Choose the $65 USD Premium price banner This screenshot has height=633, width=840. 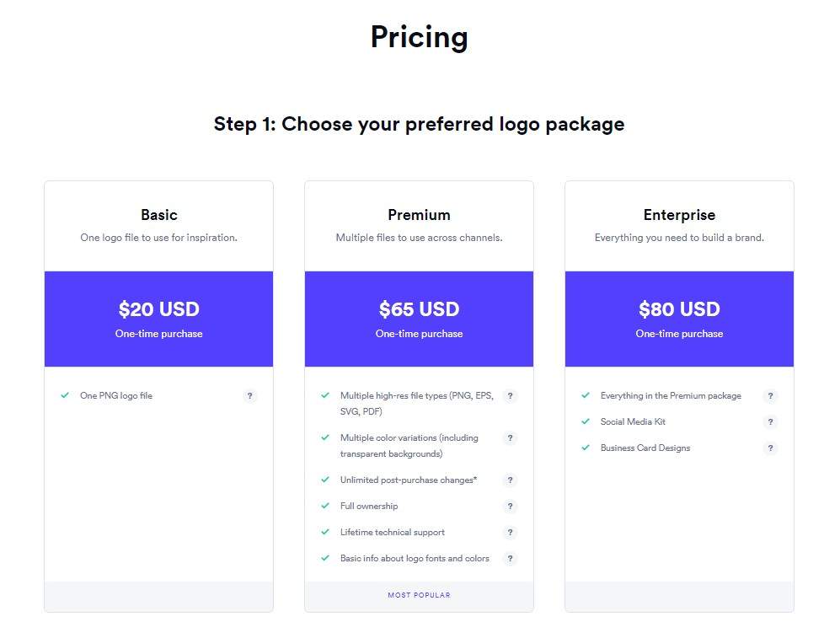point(419,319)
